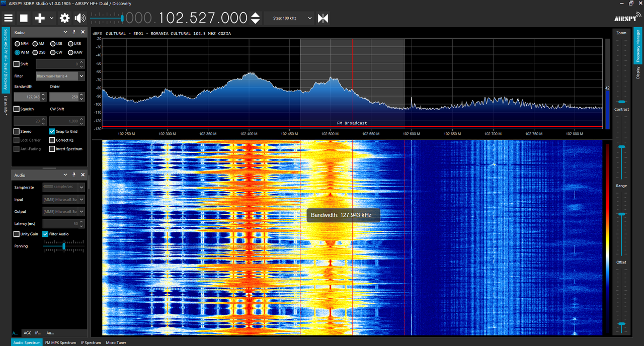644x346 pixels.
Task: Open the Display side tab
Action: point(638,73)
